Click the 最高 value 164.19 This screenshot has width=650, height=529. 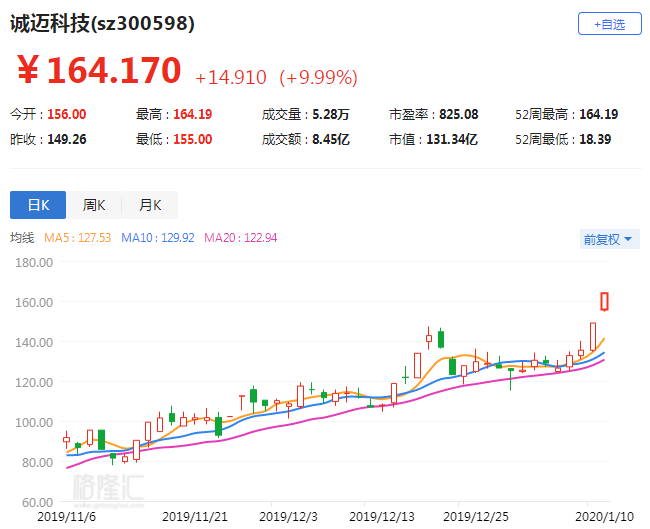pyautogui.click(x=193, y=114)
